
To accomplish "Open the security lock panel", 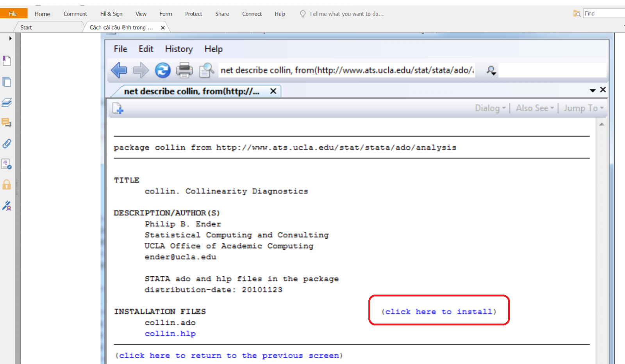I will point(7,185).
